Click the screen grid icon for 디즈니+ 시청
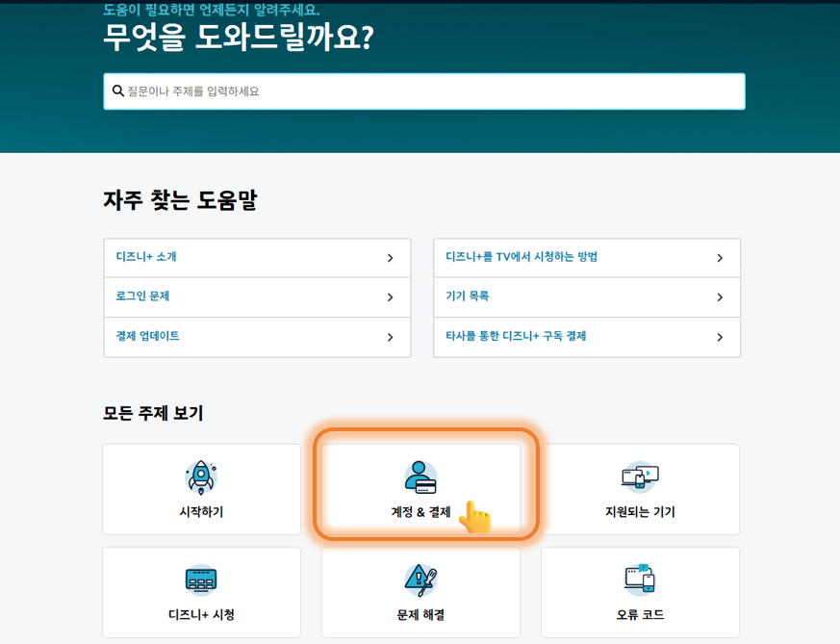Screen dimensions: 840x644 (x=201, y=580)
